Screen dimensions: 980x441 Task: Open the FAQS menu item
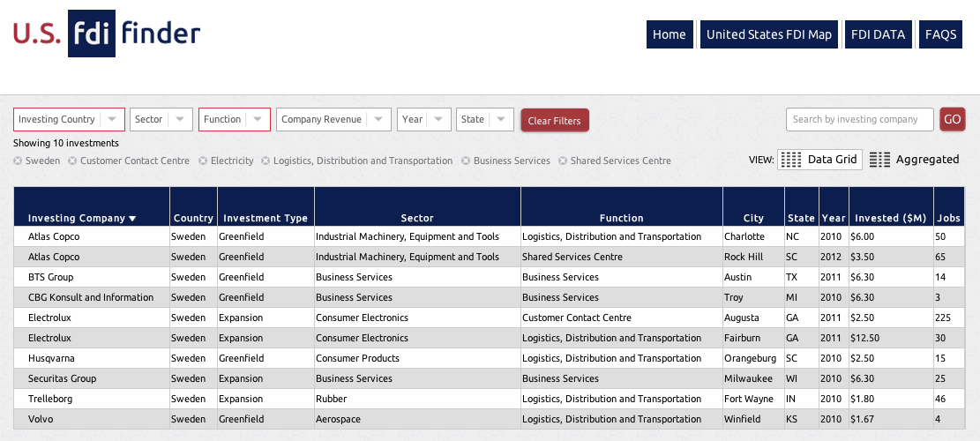[x=940, y=34]
